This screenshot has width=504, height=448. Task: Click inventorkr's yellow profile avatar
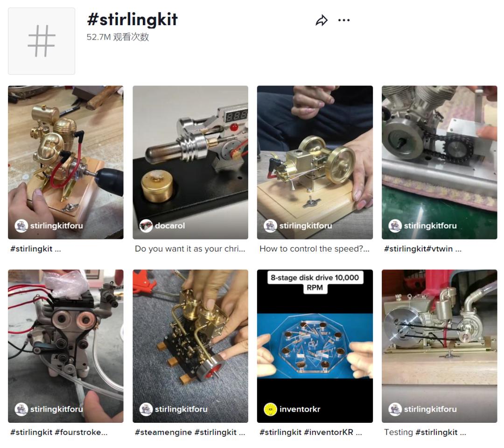270,409
